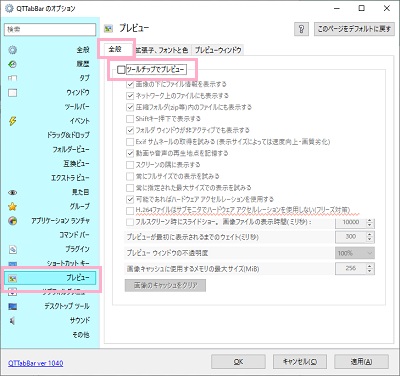Click このページをデフォルトに戻す button
The width and height of the screenshot is (400, 376).
coord(354,29)
